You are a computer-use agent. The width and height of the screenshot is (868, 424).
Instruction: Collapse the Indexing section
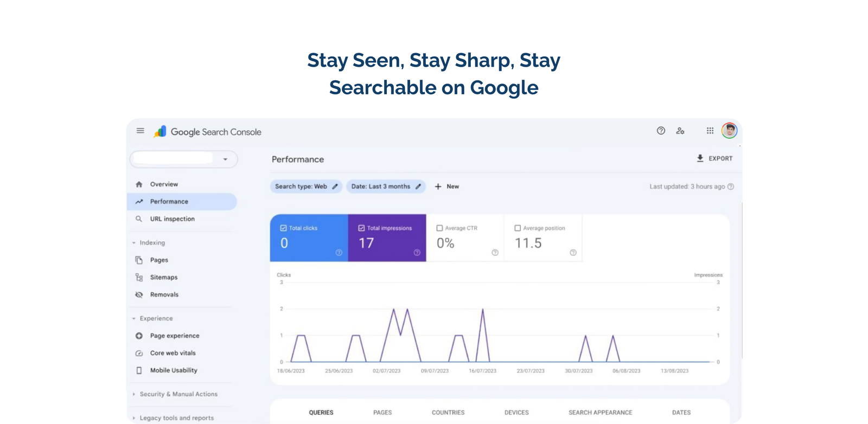[134, 243]
